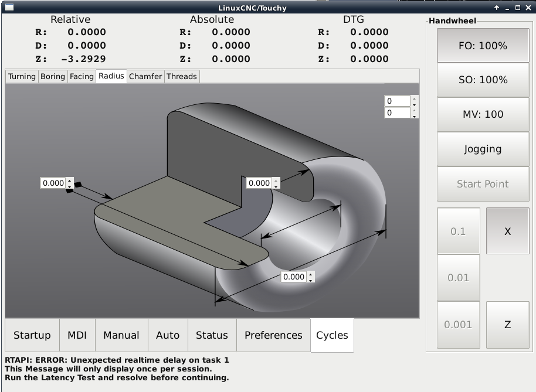Switch to the Boring tab

tap(53, 77)
